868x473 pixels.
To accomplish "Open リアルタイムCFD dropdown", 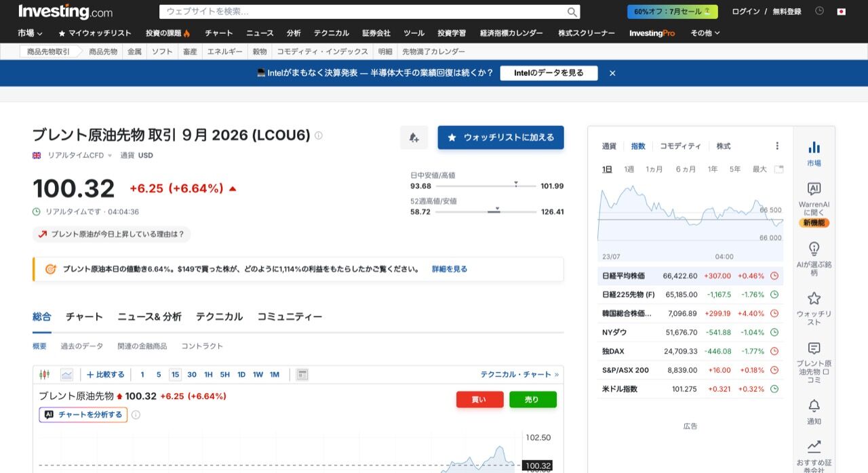I will pos(79,155).
